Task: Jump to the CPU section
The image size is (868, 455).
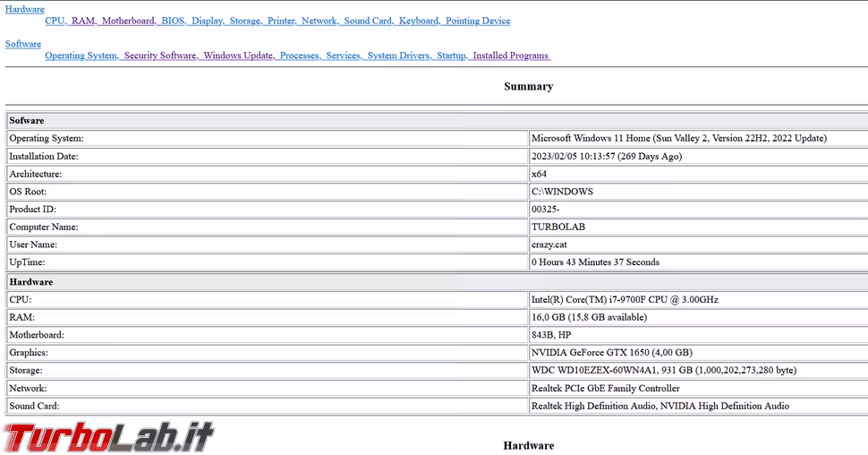Action: pyautogui.click(x=55, y=21)
